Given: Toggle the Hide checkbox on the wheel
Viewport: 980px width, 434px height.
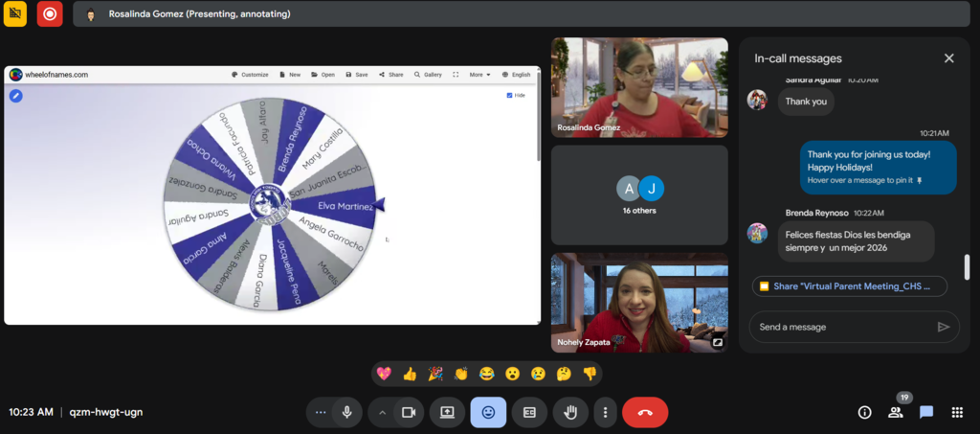Looking at the screenshot, I should click(x=509, y=95).
